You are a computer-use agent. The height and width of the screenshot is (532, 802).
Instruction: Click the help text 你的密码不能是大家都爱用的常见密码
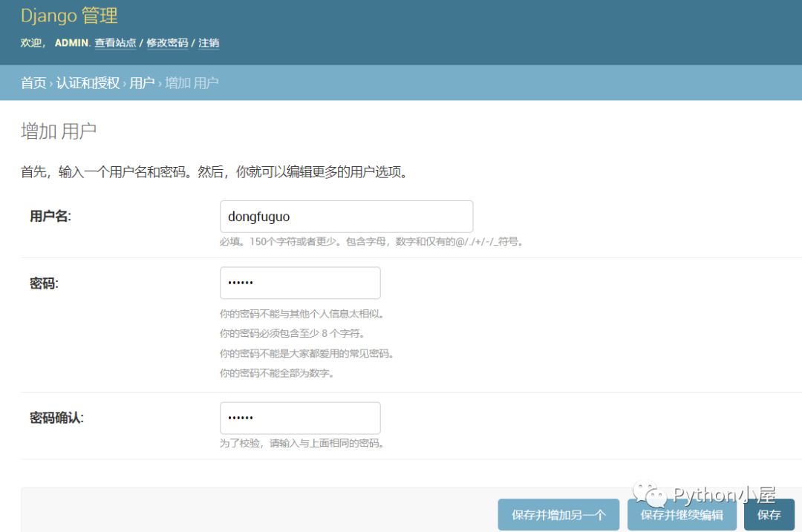pos(307,354)
